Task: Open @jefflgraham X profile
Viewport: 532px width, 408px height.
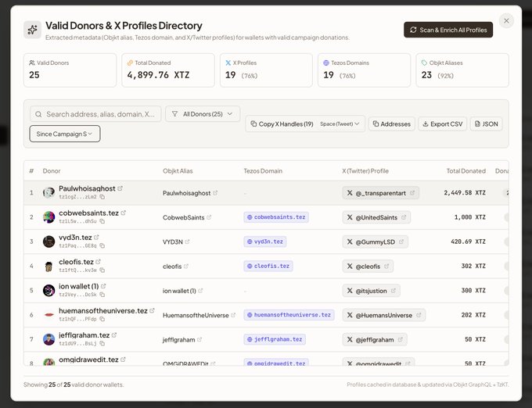Action: click(x=375, y=339)
